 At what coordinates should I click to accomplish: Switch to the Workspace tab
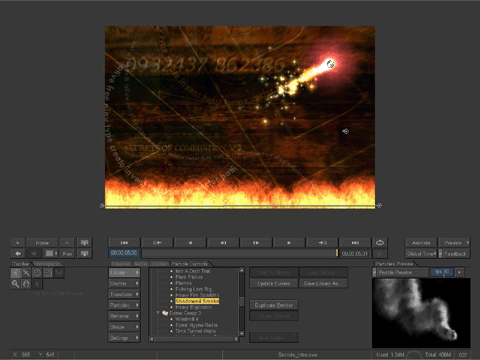point(47,264)
